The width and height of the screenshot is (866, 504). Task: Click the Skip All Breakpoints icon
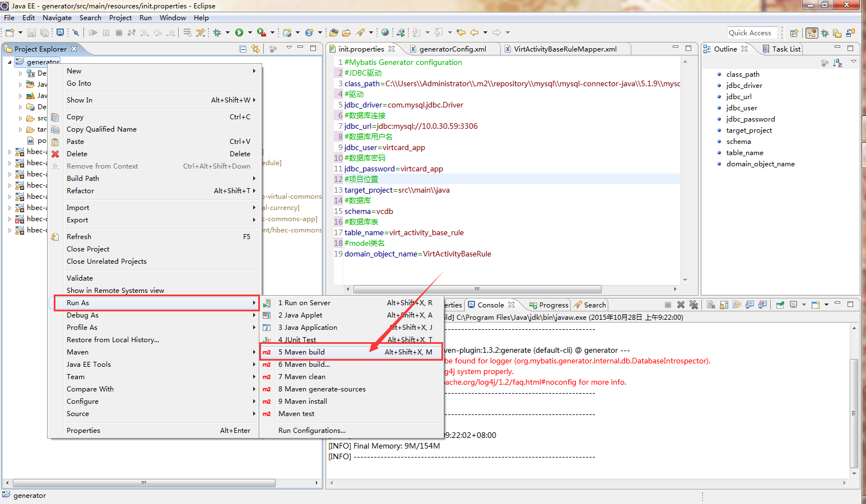(x=76, y=32)
